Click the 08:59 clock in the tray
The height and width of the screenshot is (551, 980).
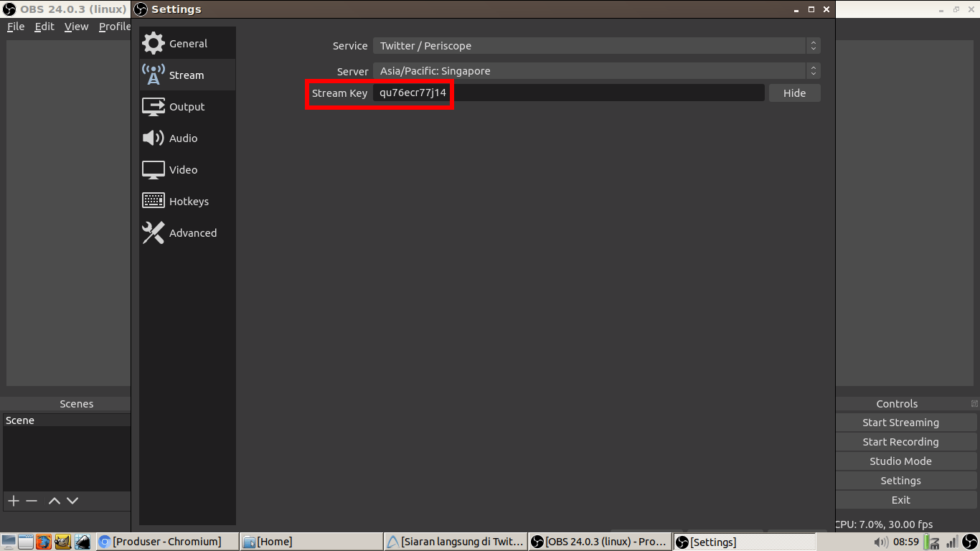pos(906,542)
